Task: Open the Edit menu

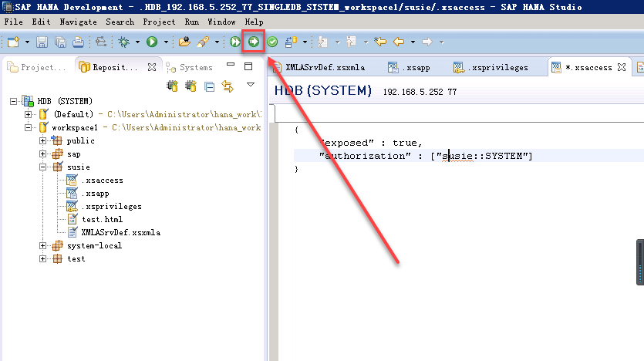Action: pos(41,22)
